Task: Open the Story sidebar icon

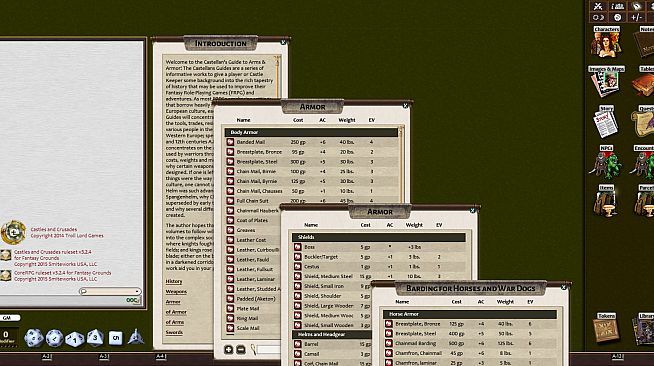Action: tap(606, 121)
